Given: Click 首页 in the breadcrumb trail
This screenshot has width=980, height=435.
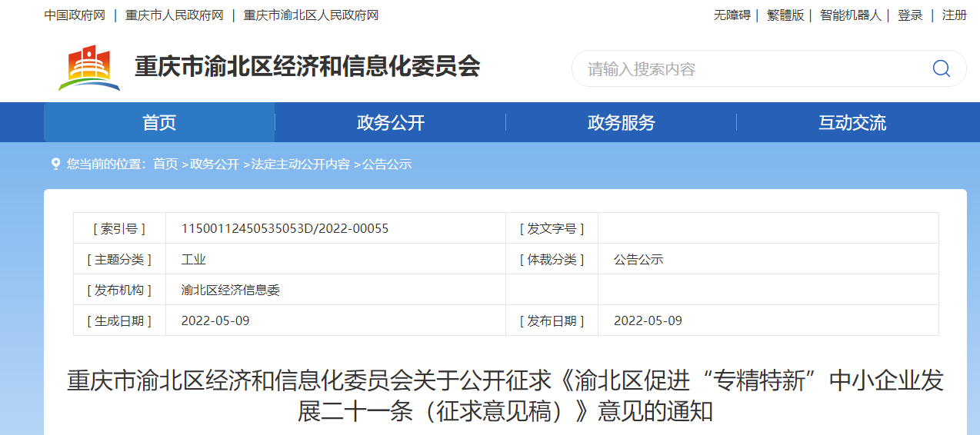Looking at the screenshot, I should pyautogui.click(x=165, y=164).
